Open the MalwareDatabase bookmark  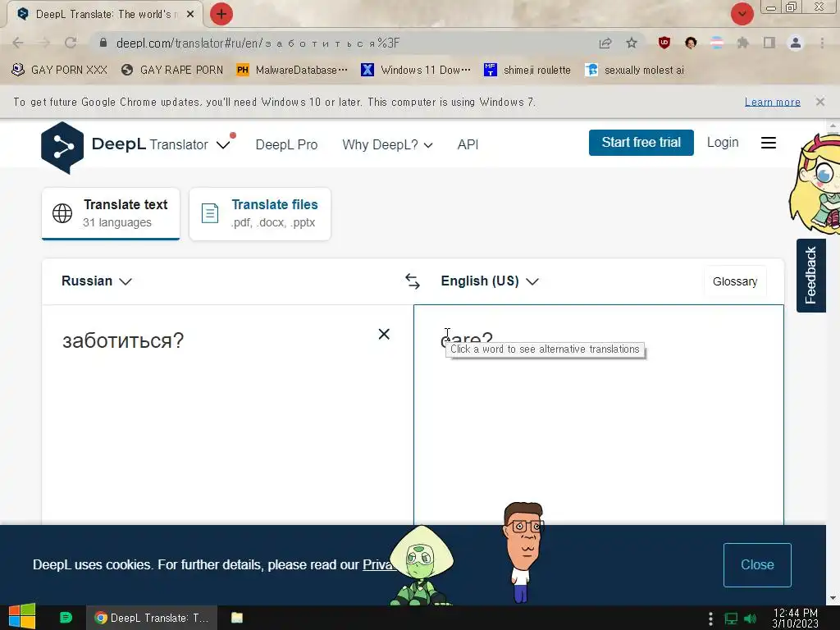point(292,70)
